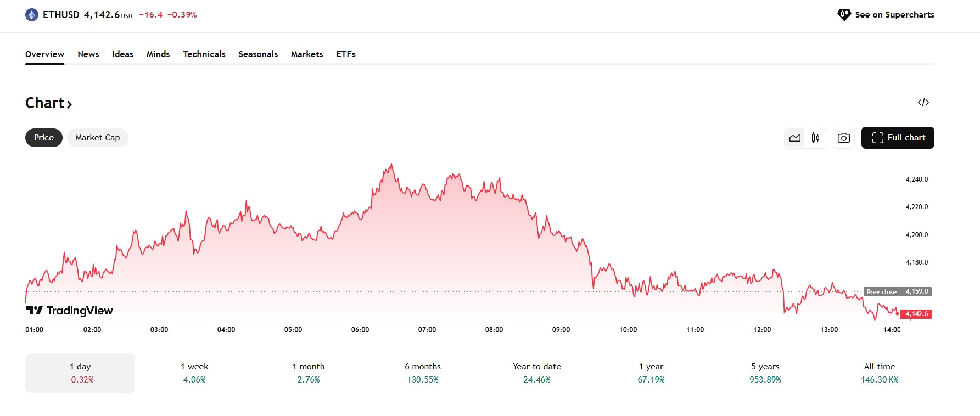Go to the ETFs tab

[x=346, y=54]
